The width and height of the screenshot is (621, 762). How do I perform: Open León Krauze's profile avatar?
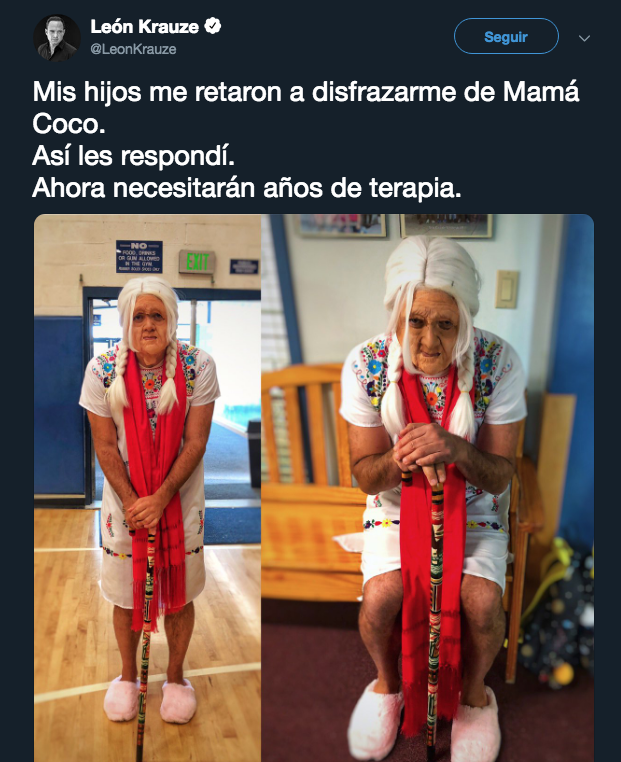(x=56, y=38)
